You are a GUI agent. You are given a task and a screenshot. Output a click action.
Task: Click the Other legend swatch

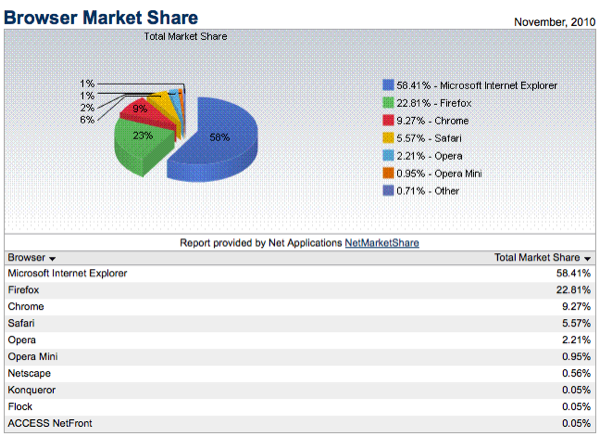point(388,190)
